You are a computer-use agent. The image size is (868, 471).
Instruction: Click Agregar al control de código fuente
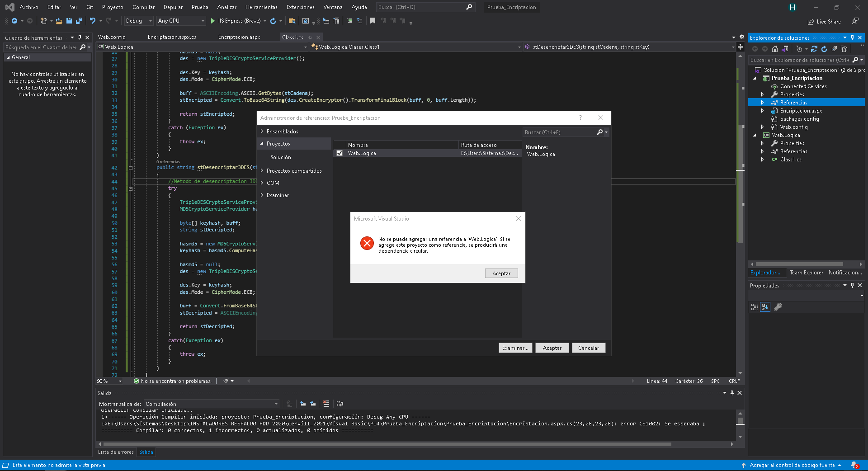tap(792, 465)
